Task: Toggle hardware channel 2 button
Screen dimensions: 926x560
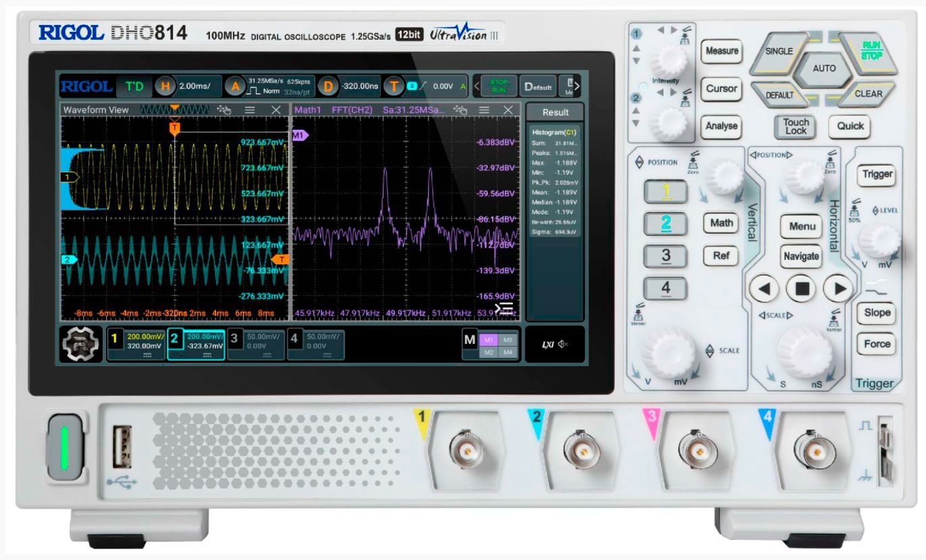Action: 665,224
